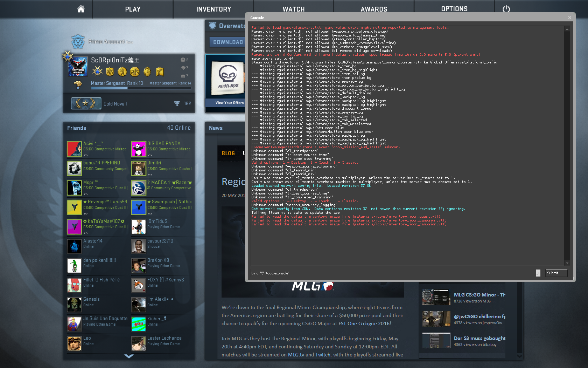
Task: Focus the console command input field
Action: point(392,273)
